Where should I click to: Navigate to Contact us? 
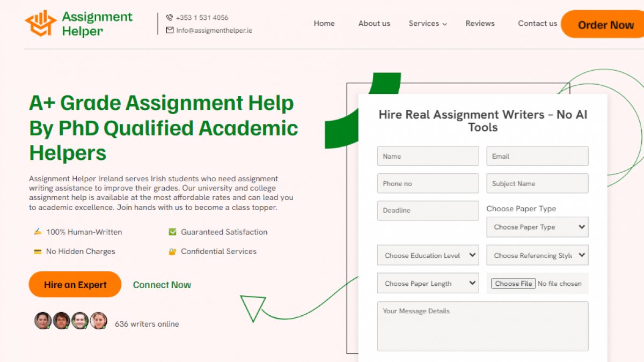point(537,24)
